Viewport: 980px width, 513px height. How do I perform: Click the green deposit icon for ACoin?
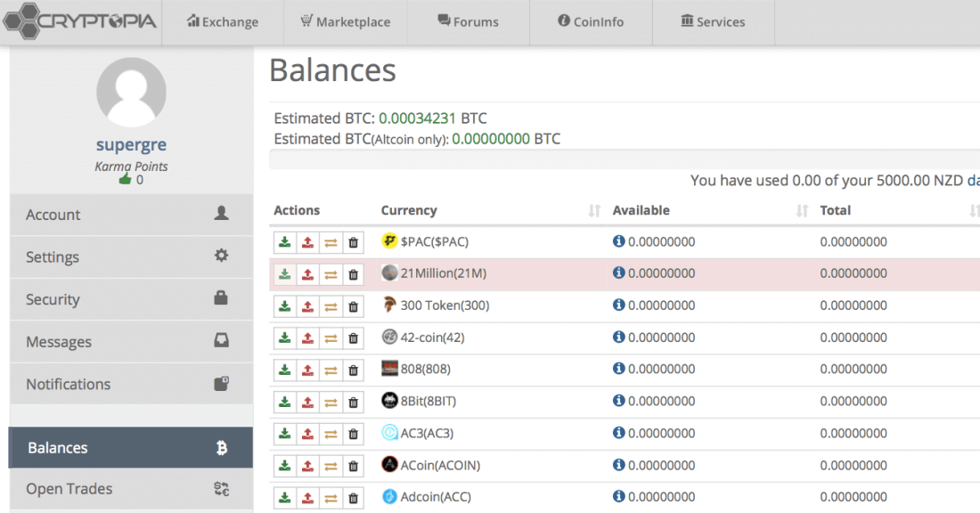click(284, 466)
